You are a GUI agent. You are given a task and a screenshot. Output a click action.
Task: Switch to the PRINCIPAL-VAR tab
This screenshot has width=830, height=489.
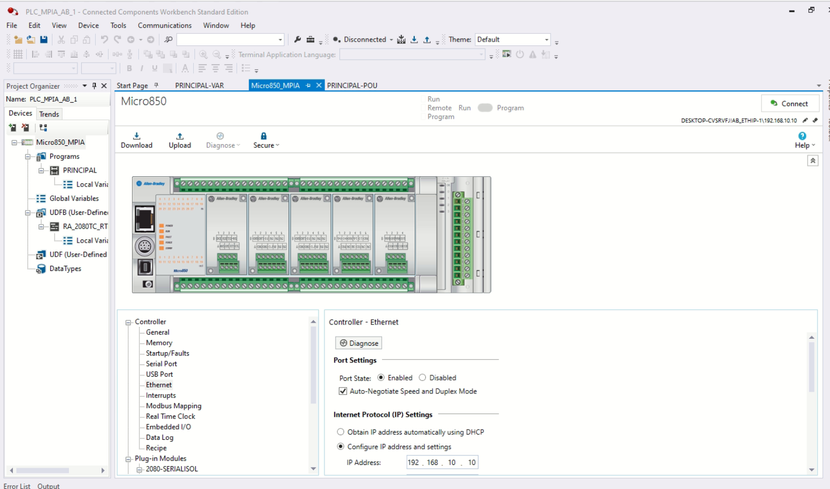coord(200,85)
